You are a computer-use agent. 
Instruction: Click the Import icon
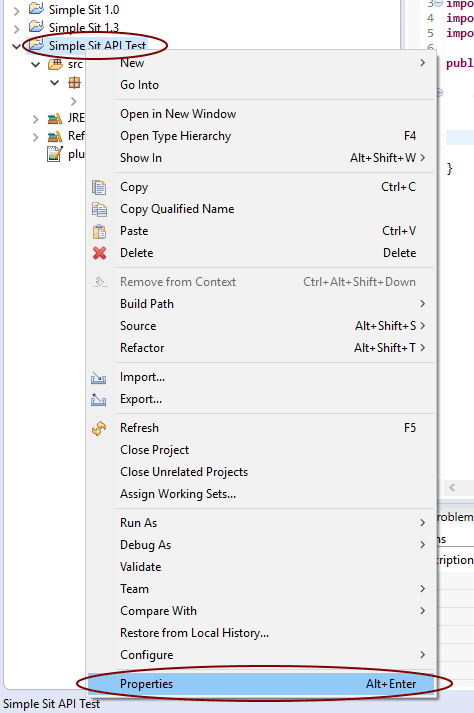click(99, 377)
